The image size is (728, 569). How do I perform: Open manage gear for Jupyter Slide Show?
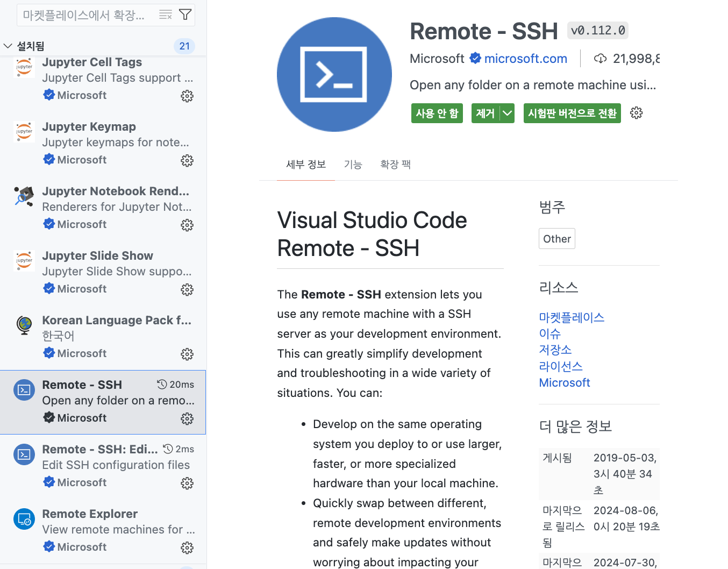pyautogui.click(x=187, y=290)
